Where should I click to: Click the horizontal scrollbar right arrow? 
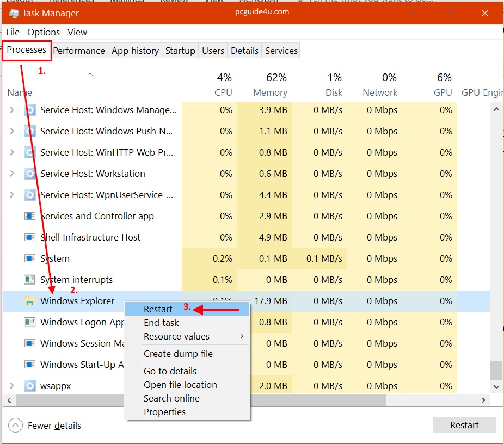[483, 400]
